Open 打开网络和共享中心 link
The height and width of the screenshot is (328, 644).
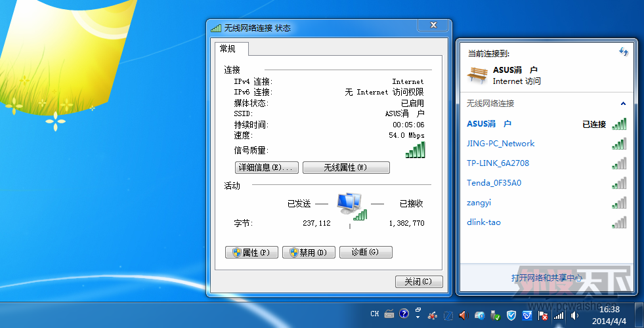[x=547, y=278]
